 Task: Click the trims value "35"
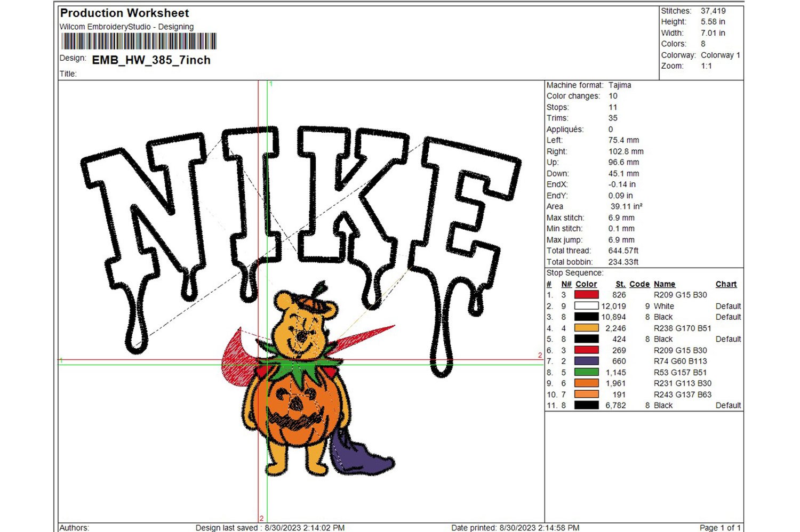pos(613,118)
